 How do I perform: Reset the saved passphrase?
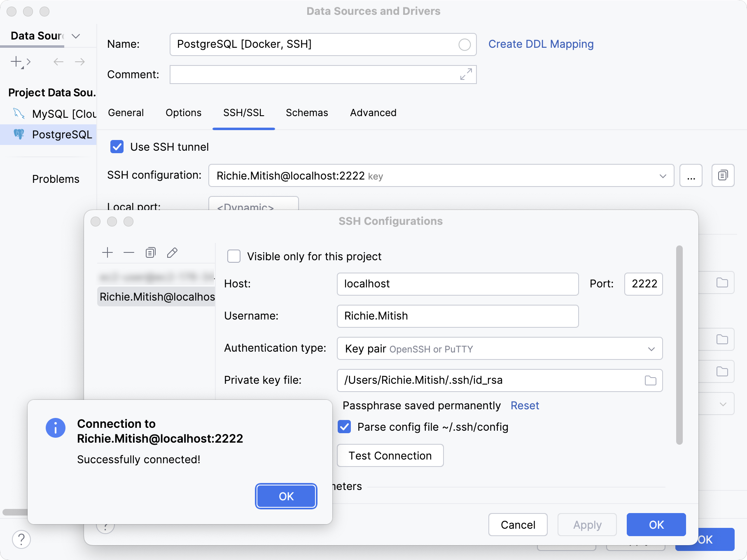(525, 405)
